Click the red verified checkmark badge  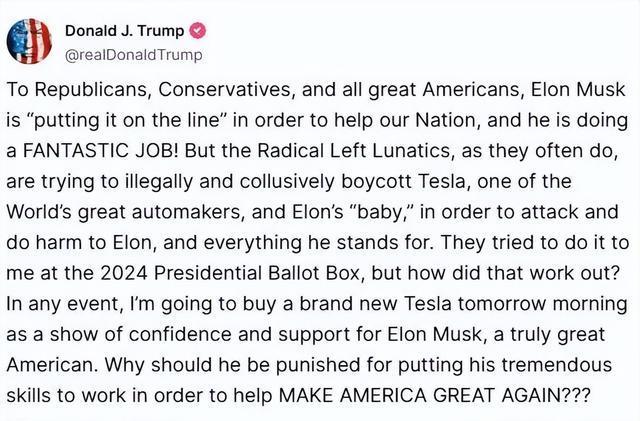[x=198, y=31]
